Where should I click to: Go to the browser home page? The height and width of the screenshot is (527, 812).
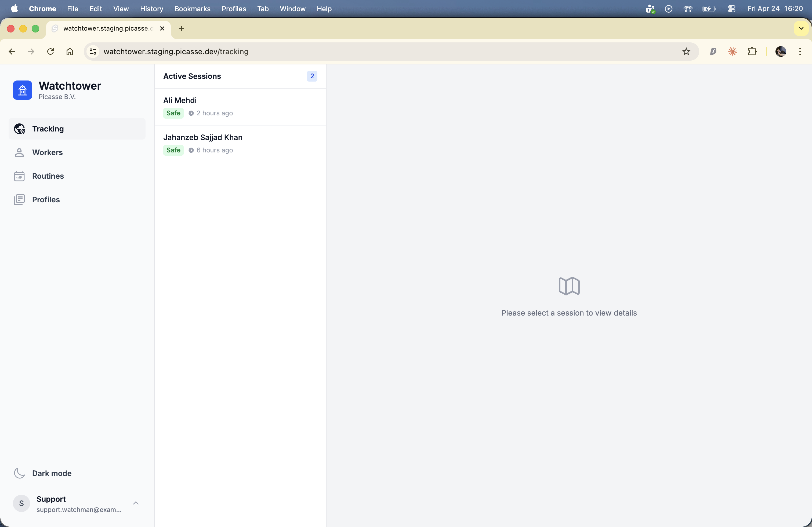pyautogui.click(x=70, y=52)
